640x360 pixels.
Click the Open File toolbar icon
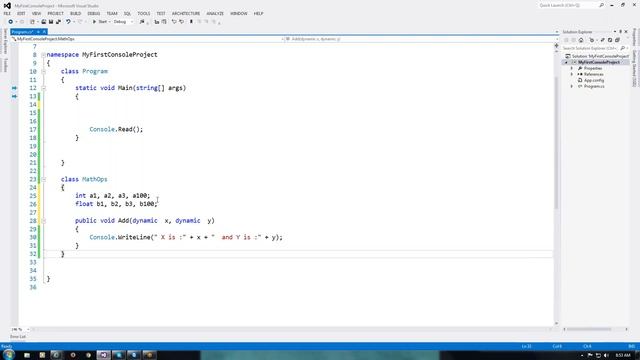(44, 22)
